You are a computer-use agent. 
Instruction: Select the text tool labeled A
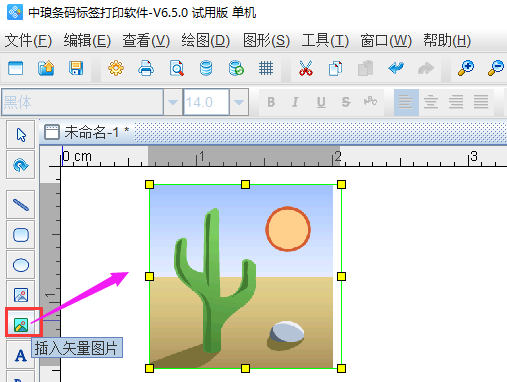tap(21, 355)
